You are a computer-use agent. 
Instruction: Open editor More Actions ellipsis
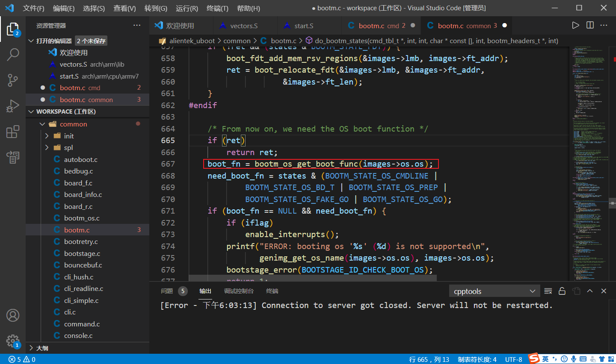(604, 25)
